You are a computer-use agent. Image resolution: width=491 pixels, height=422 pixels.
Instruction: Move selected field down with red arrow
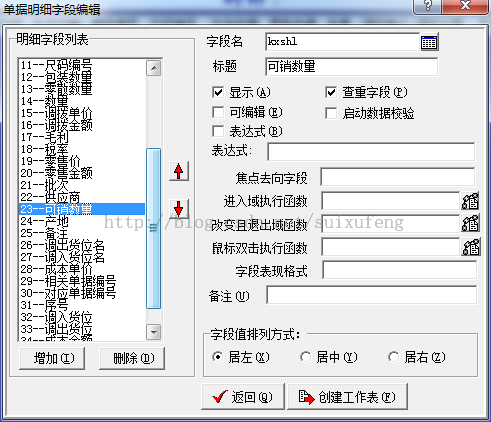(x=179, y=209)
